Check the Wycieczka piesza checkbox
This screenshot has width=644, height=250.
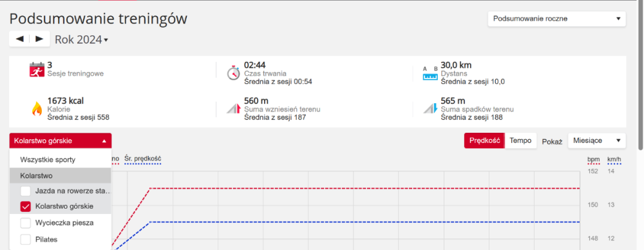26,223
